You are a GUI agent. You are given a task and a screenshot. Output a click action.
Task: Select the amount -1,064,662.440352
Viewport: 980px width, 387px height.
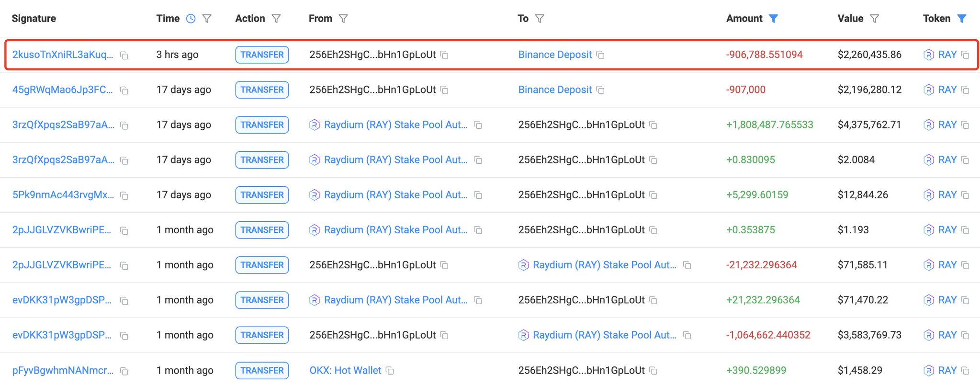pos(768,335)
